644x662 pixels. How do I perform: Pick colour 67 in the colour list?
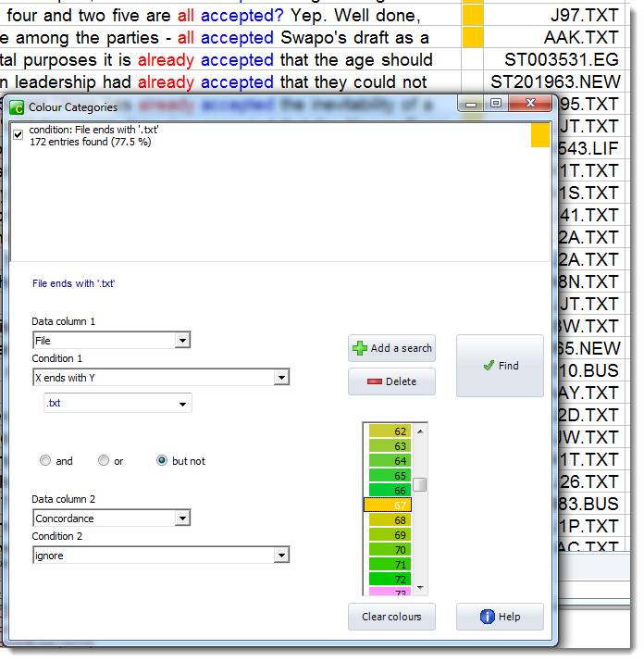click(389, 506)
